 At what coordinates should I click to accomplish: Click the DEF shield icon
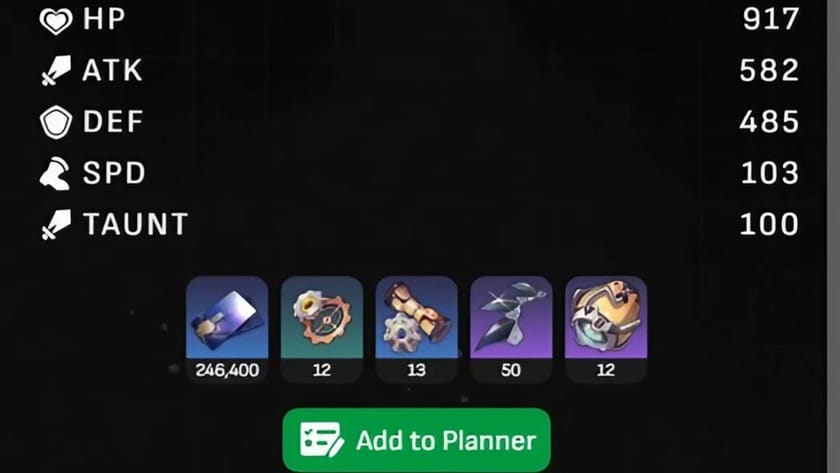coord(56,122)
